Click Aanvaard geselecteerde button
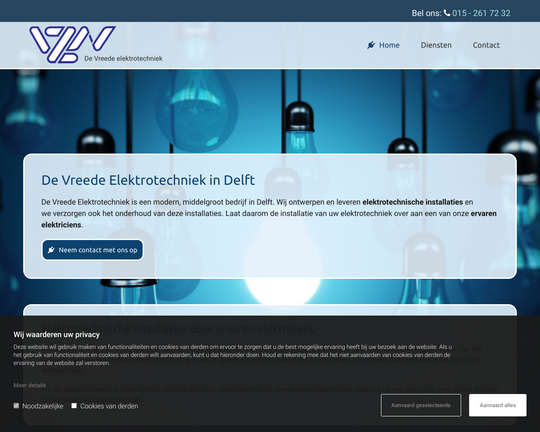The image size is (540, 432). coord(420,405)
